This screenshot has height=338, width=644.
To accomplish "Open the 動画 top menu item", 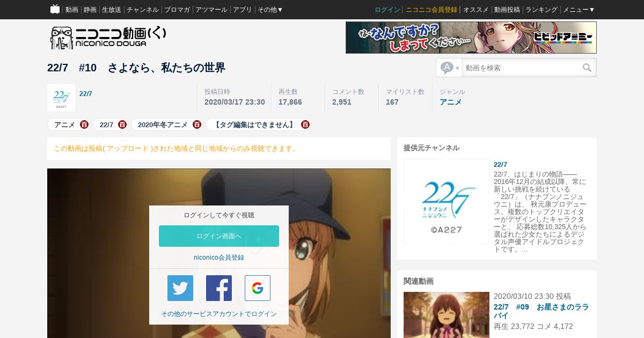I will click(72, 10).
